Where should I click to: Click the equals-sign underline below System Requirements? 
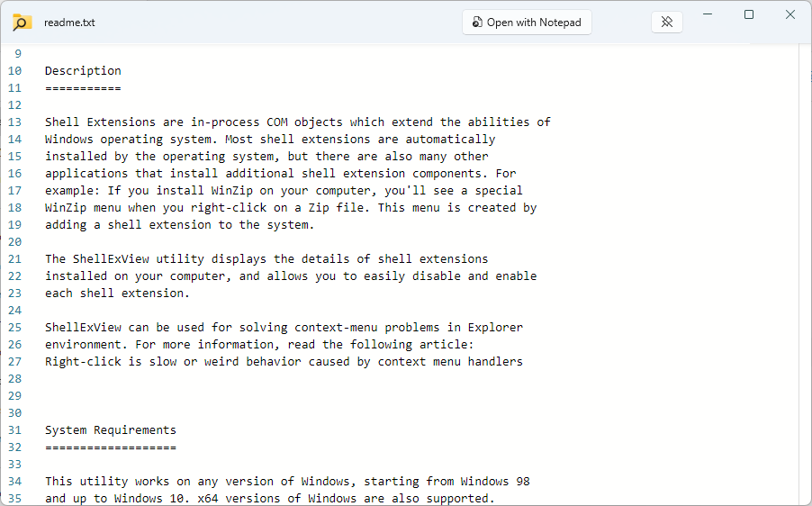(111, 447)
